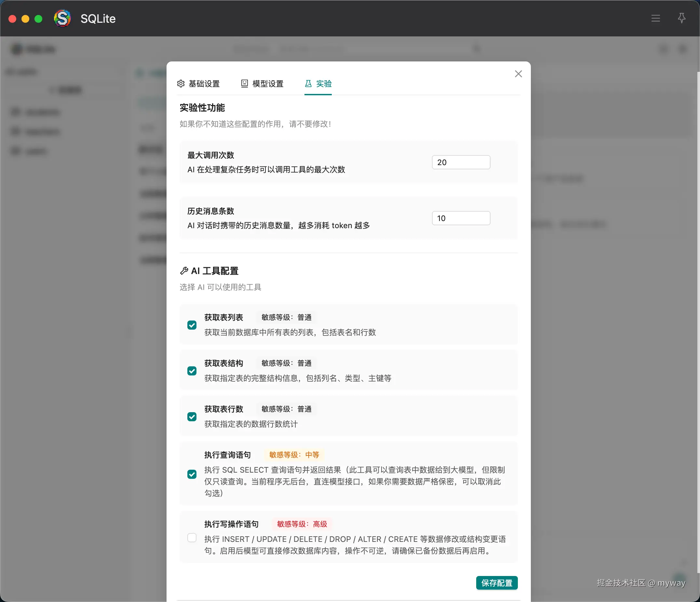Click the 保存配置 button
Viewport: 700px width, 602px height.
(497, 583)
